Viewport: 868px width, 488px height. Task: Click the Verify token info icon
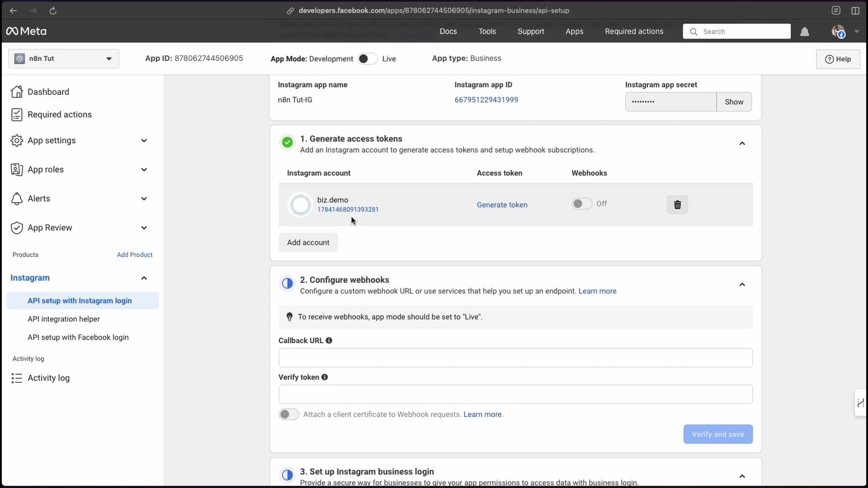325,377
